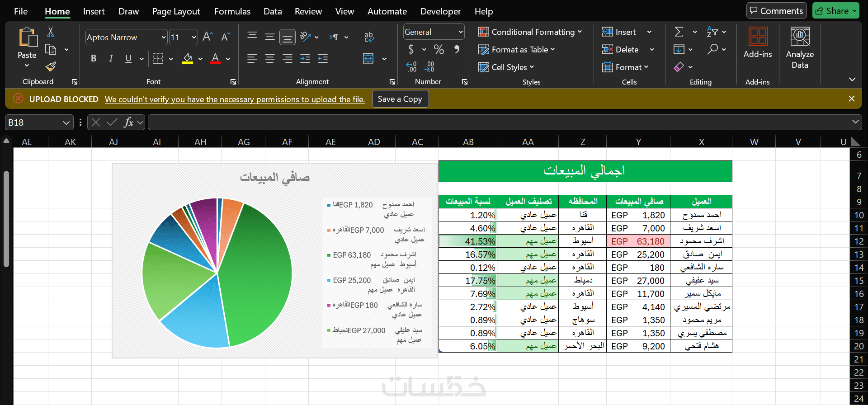This screenshot has height=405, width=868.
Task: Click the Orientation text angle icon
Action: click(x=305, y=37)
